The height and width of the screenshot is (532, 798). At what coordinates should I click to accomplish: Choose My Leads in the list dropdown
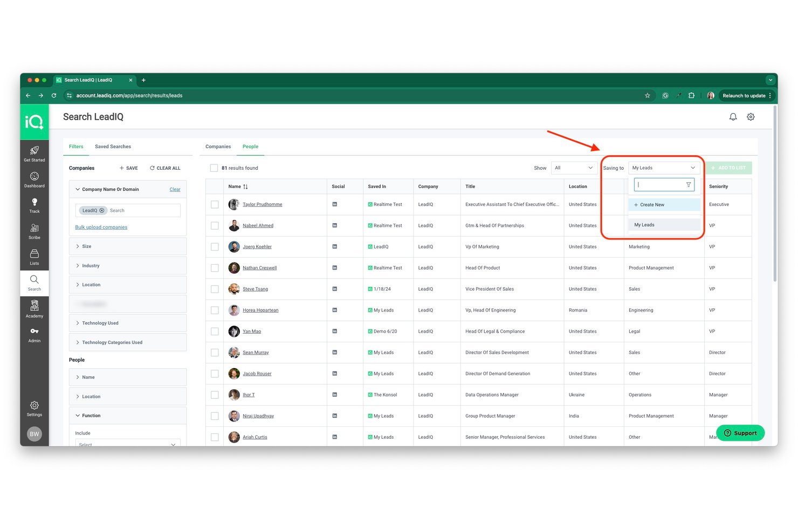tap(664, 225)
